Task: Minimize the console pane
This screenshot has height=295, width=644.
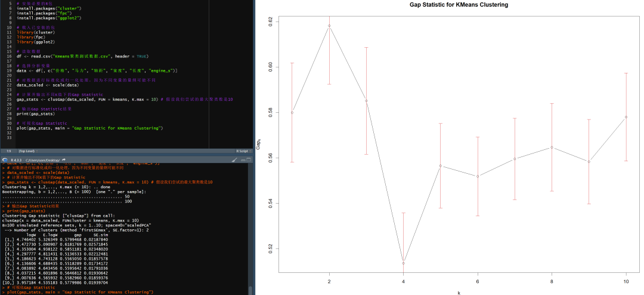Action: click(x=243, y=160)
